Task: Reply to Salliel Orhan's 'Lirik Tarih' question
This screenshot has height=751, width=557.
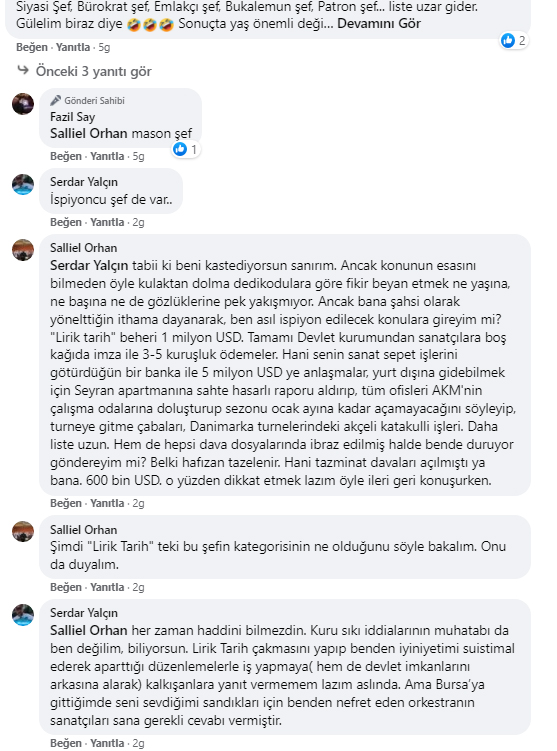Action: [x=107, y=587]
